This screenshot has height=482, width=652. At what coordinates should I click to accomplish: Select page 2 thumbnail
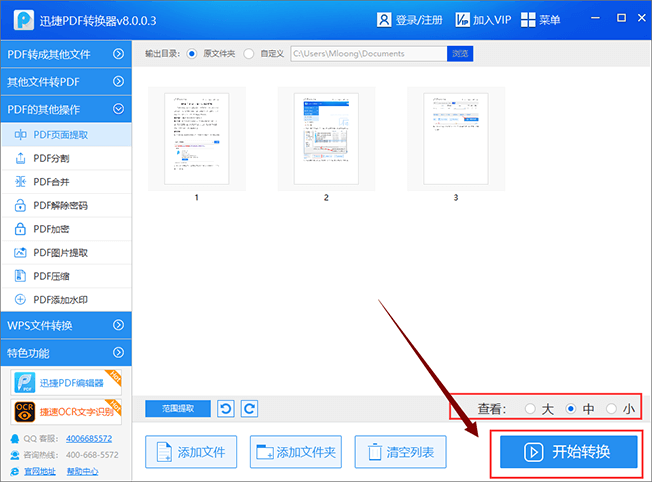tap(326, 138)
